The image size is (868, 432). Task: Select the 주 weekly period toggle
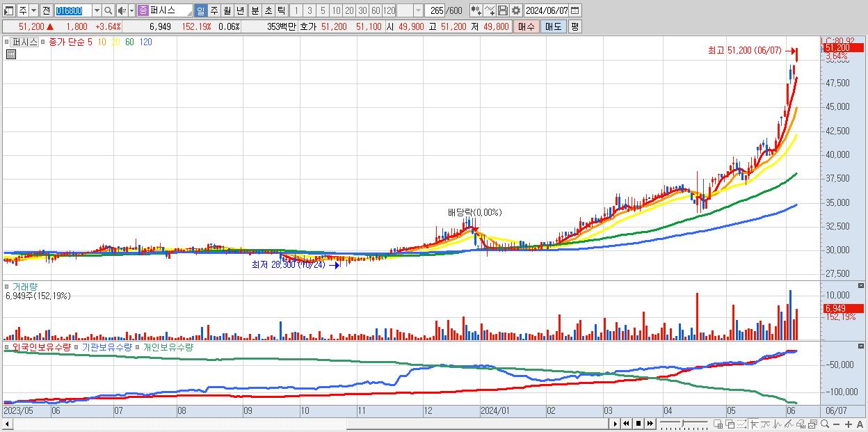tap(214, 10)
